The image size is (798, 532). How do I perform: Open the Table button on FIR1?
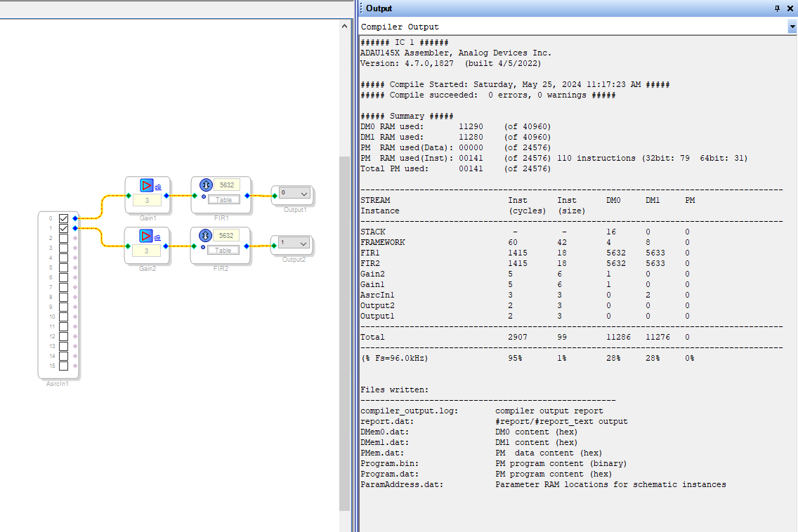(x=223, y=200)
